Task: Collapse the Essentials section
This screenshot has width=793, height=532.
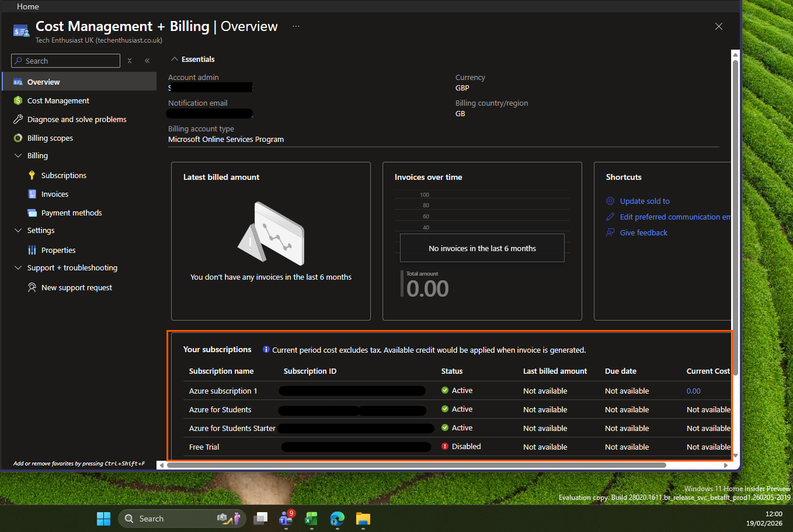Action: (174, 59)
